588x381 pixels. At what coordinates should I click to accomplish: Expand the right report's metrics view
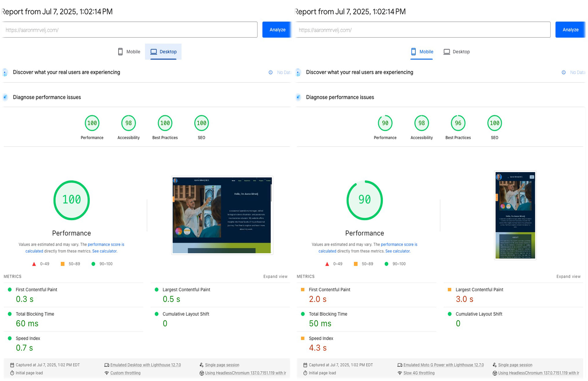[568, 277]
